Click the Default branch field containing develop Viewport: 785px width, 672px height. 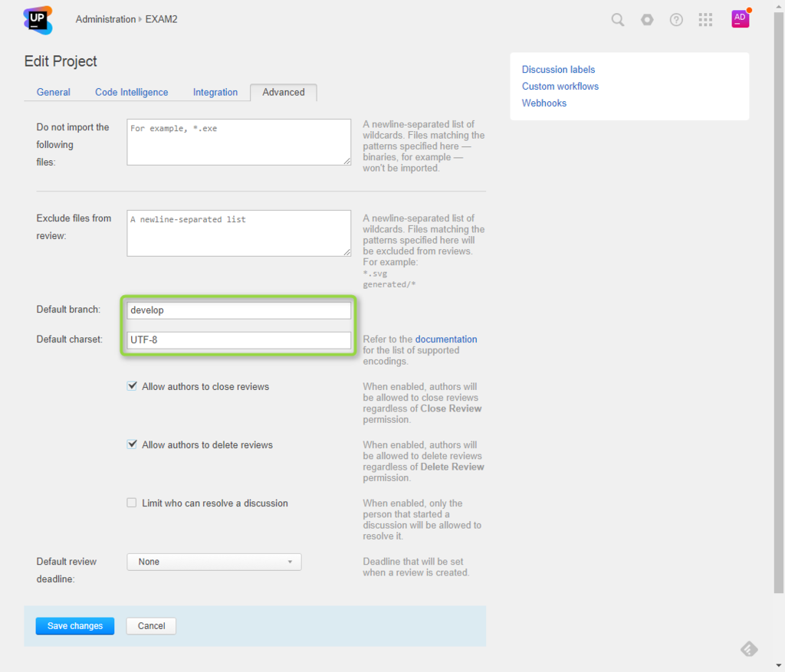click(239, 310)
